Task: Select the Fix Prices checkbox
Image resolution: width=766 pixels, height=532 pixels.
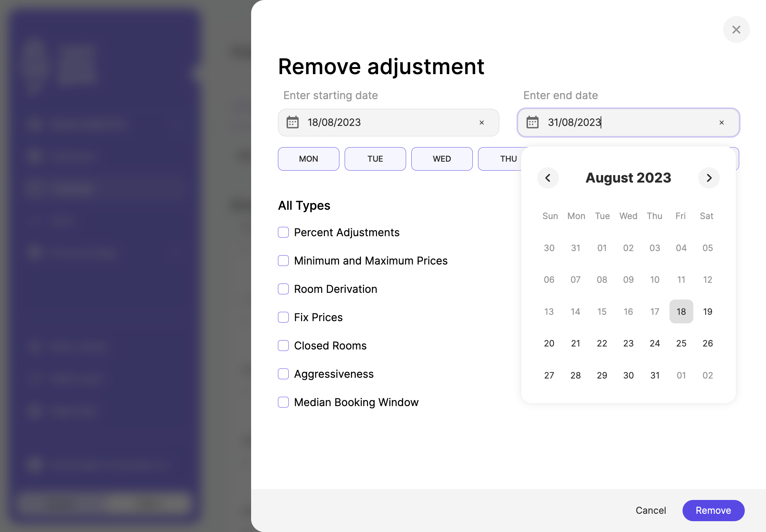Action: tap(284, 317)
